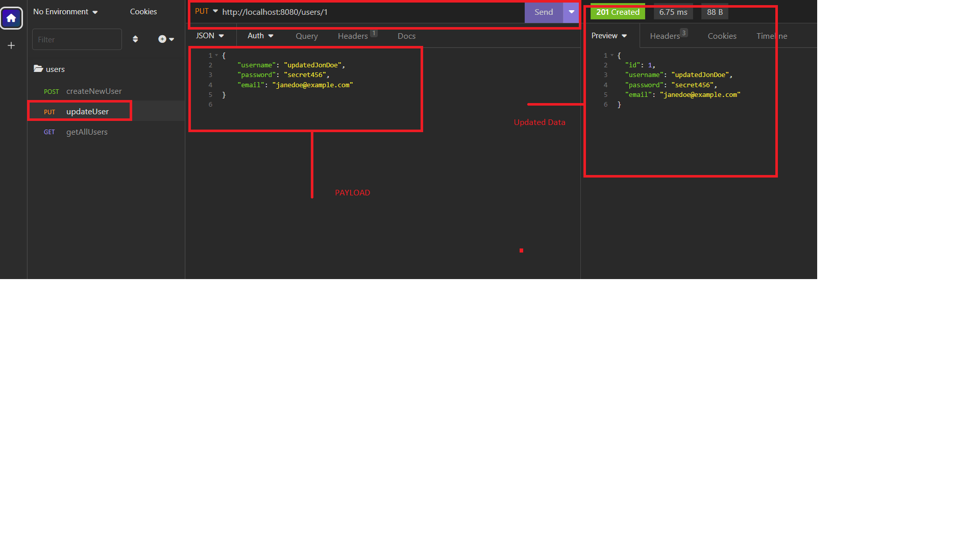Click the sort order arrows icon
The width and height of the screenshot is (980, 551).
[135, 39]
